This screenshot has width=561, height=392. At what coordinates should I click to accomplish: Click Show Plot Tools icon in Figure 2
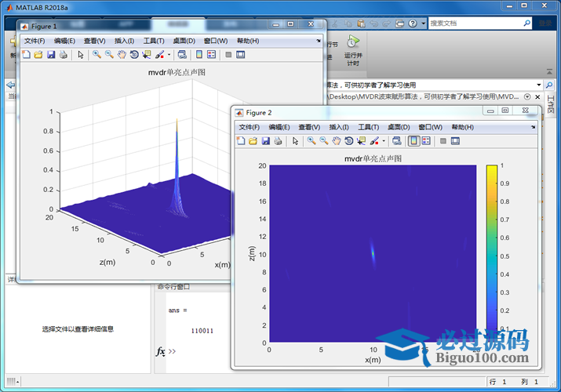click(455, 141)
